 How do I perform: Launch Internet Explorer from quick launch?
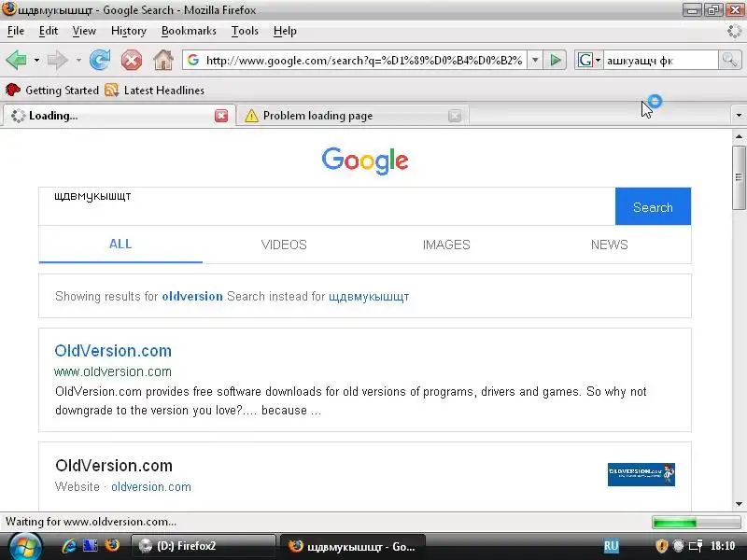69,546
